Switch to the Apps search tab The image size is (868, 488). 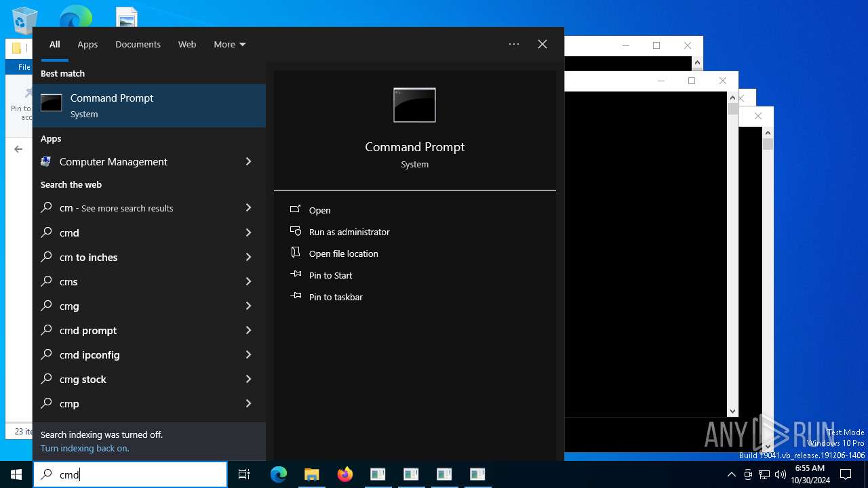[87, 44]
